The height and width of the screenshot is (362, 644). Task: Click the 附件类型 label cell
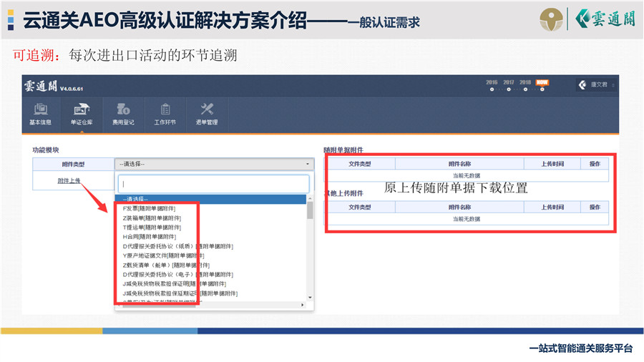(x=74, y=164)
